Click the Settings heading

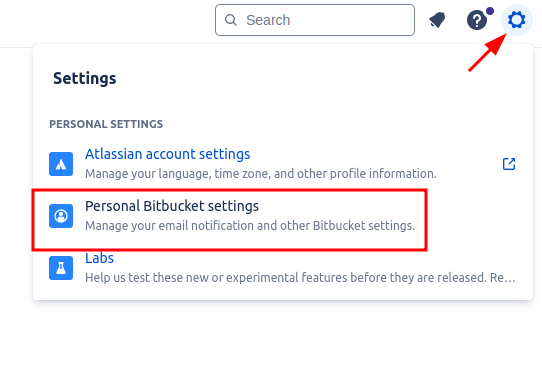[x=85, y=78]
